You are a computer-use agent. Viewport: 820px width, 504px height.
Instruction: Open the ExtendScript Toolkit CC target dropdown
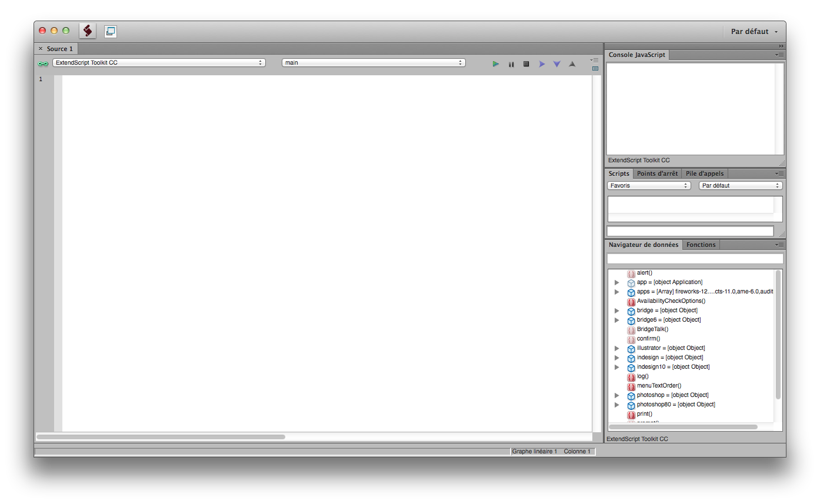click(x=159, y=62)
